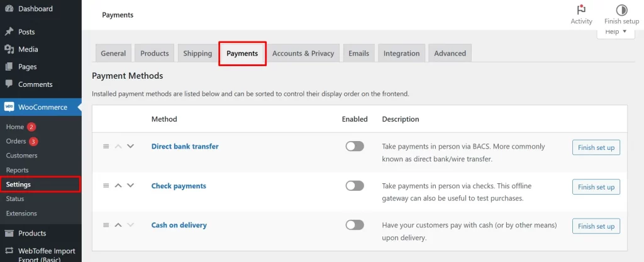The image size is (644, 262).
Task: Click the drag handle for Check payments
Action: 106,186
